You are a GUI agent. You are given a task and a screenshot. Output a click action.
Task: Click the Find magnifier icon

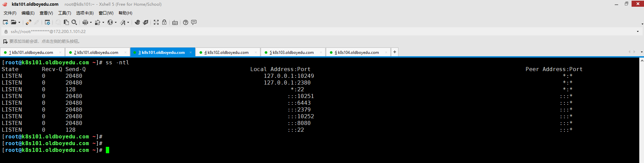pos(74,22)
